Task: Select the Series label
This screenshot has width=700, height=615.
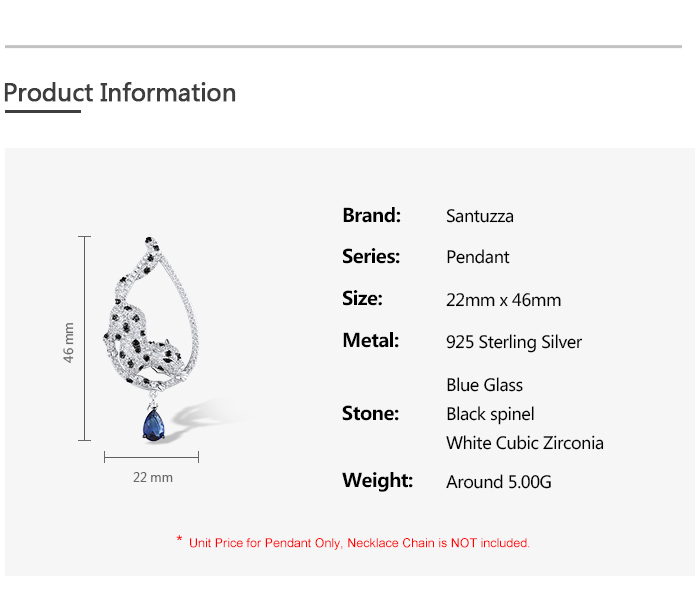Action: point(371,257)
